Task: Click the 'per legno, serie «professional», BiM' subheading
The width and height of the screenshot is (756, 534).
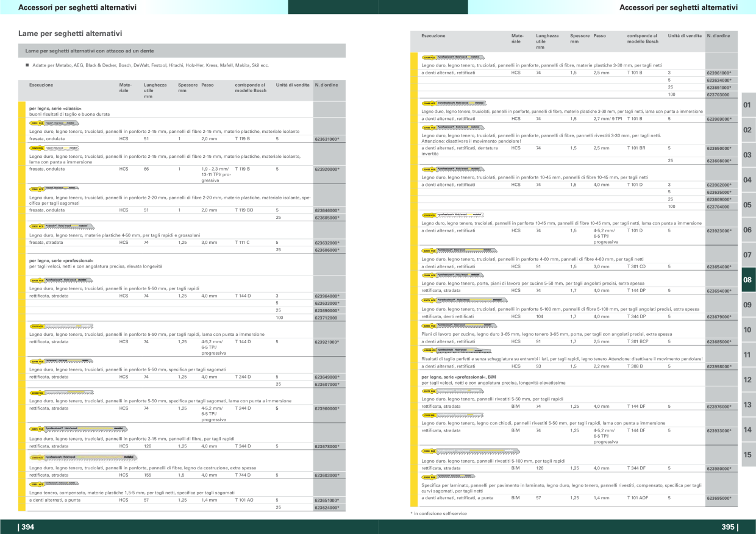Action: (458, 377)
